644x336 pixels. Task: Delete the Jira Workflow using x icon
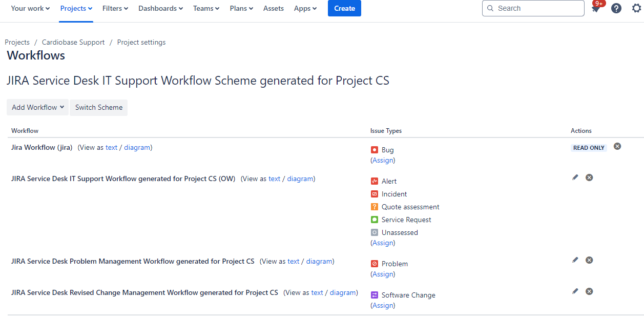617,146
